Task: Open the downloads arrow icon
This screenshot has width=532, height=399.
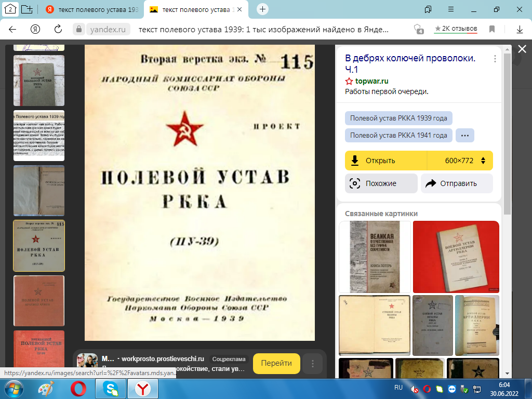Action: (x=520, y=30)
